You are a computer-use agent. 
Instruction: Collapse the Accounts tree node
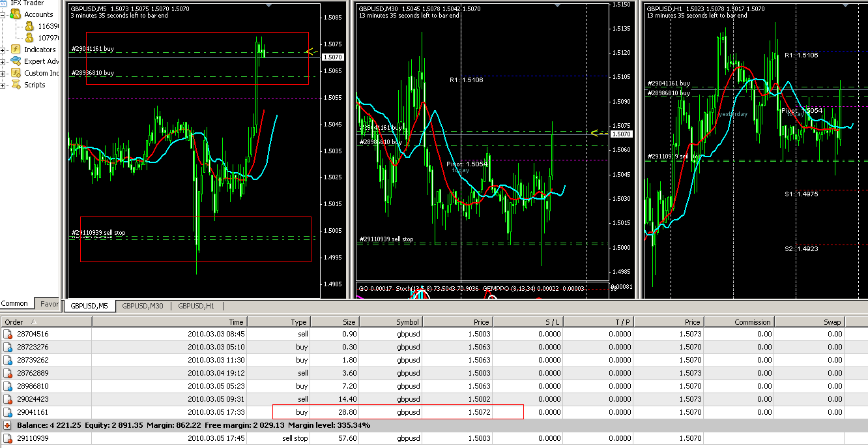pos(3,14)
